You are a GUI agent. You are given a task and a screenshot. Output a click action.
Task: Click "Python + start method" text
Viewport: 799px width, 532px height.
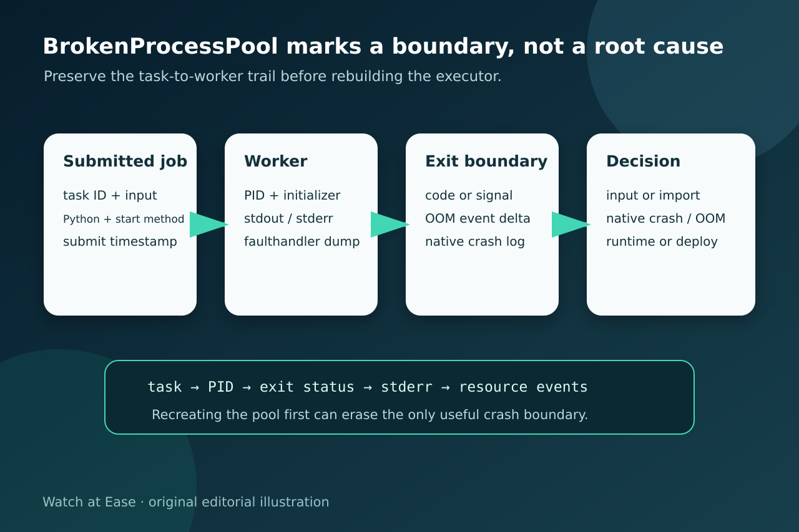[x=124, y=219]
